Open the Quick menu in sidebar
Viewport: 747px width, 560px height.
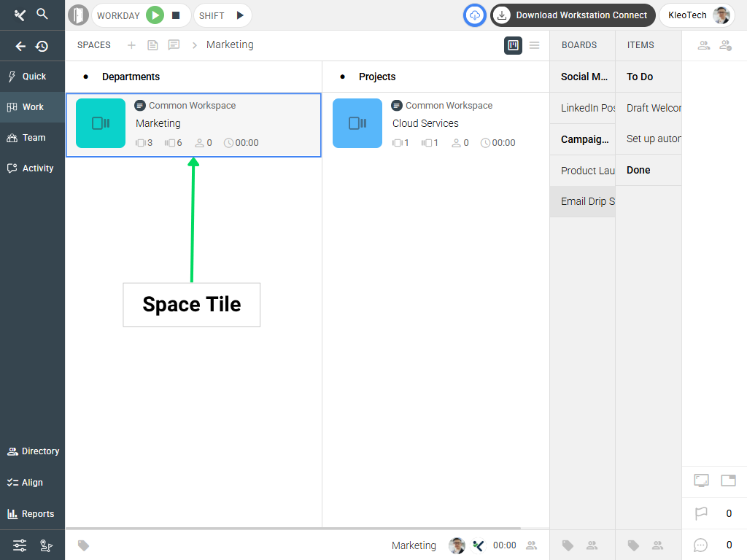33,77
